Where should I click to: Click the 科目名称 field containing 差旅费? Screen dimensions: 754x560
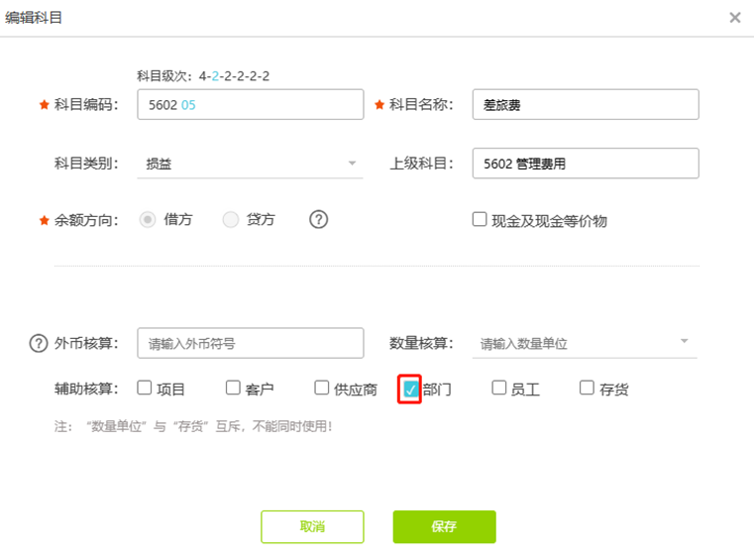(x=585, y=104)
